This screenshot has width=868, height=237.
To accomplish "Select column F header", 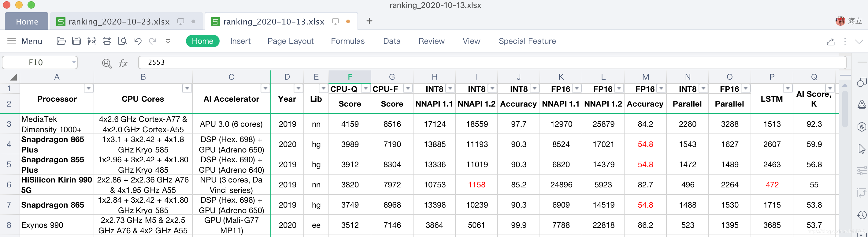I will click(x=350, y=77).
